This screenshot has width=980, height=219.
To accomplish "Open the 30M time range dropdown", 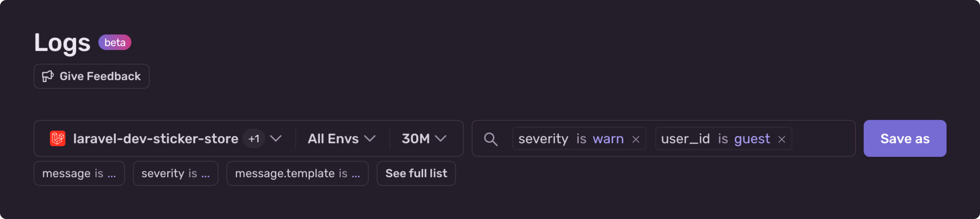I will click(424, 139).
